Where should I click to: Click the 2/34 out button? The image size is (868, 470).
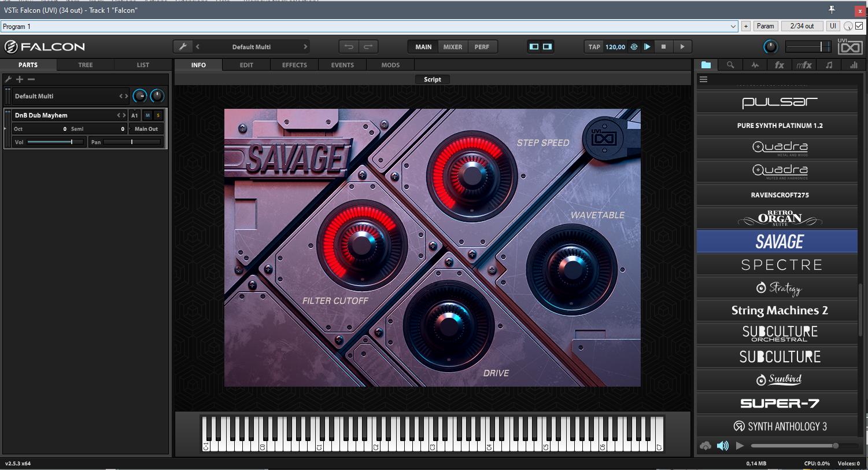(x=802, y=26)
